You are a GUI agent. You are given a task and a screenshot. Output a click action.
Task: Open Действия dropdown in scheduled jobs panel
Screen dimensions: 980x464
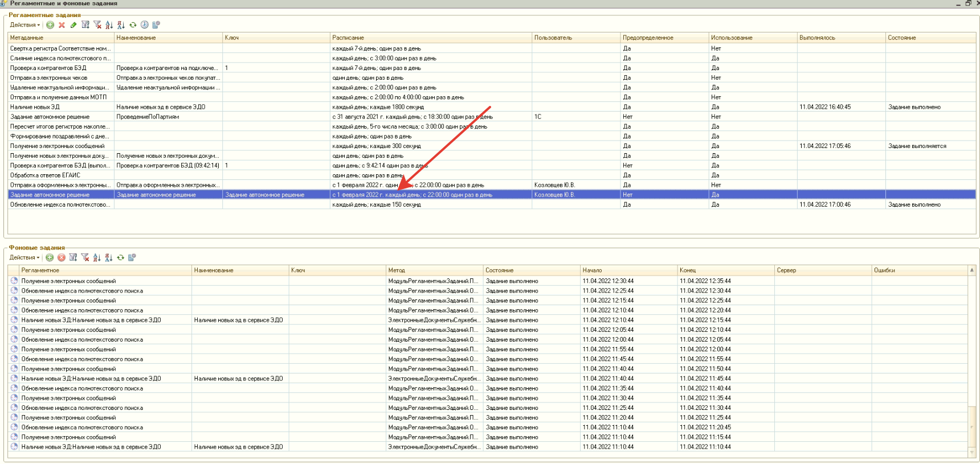pos(24,25)
